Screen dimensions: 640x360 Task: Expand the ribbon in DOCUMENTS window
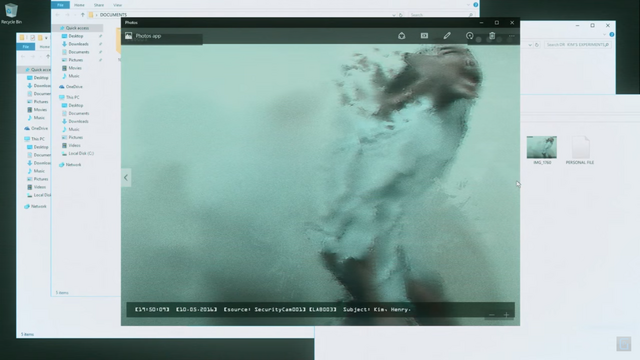click(468, 5)
